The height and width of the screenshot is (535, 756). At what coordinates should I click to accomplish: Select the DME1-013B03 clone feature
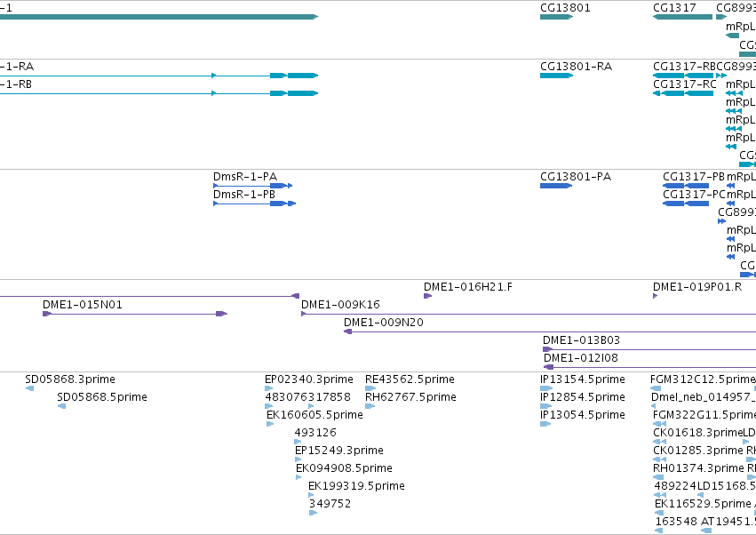pyautogui.click(x=649, y=349)
